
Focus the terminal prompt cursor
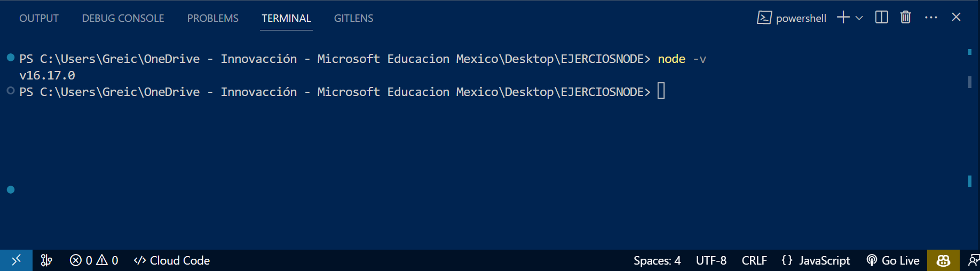click(x=661, y=91)
